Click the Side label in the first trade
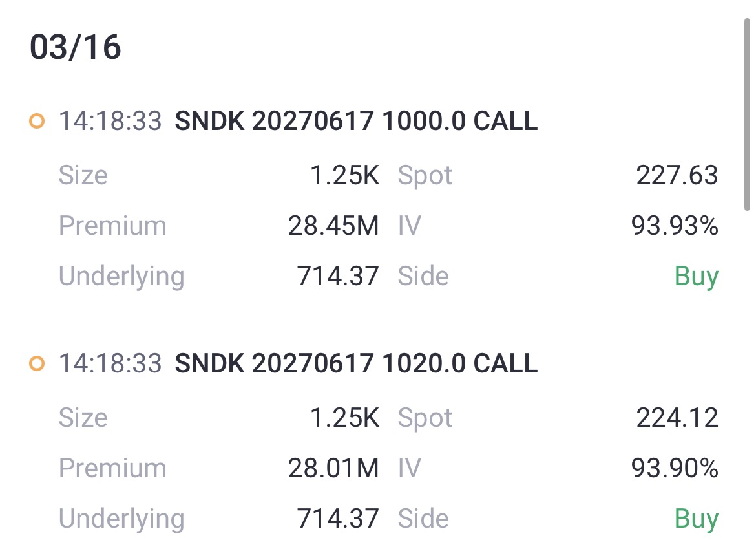The image size is (756, 560). tap(425, 276)
